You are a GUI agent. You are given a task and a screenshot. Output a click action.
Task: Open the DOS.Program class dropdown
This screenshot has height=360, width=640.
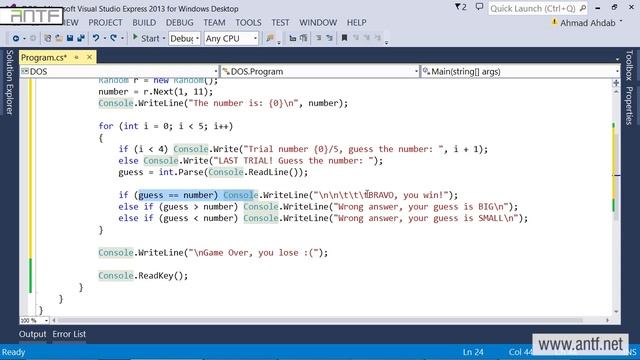pos(320,71)
